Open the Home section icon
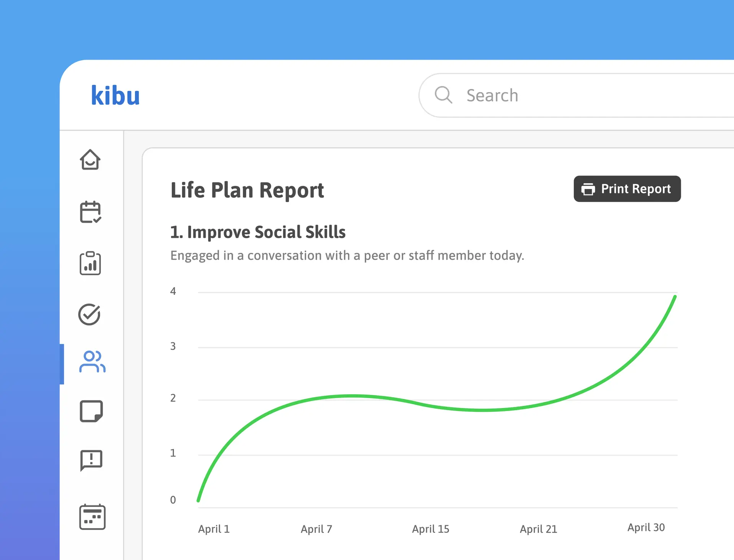 (90, 160)
